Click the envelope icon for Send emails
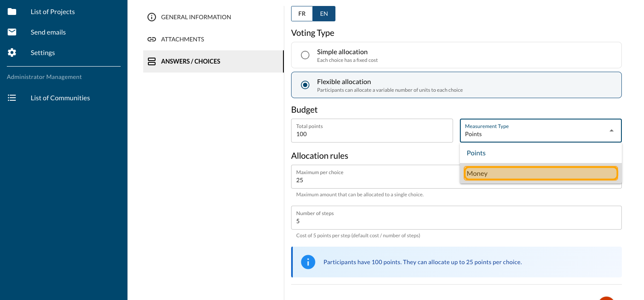 (x=12, y=32)
